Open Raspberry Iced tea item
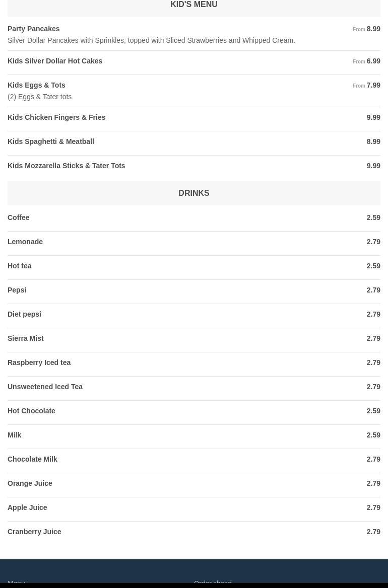This screenshot has height=588, width=388. point(39,362)
